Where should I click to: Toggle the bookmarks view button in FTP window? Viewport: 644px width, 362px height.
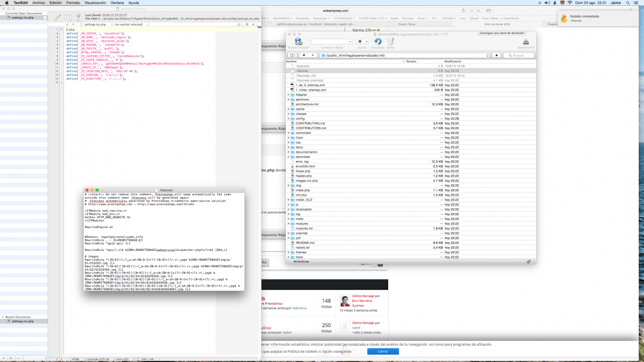292,56
